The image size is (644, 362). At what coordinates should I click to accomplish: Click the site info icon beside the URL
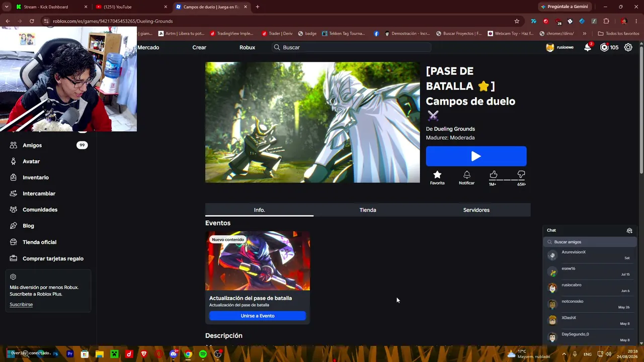tap(46, 21)
